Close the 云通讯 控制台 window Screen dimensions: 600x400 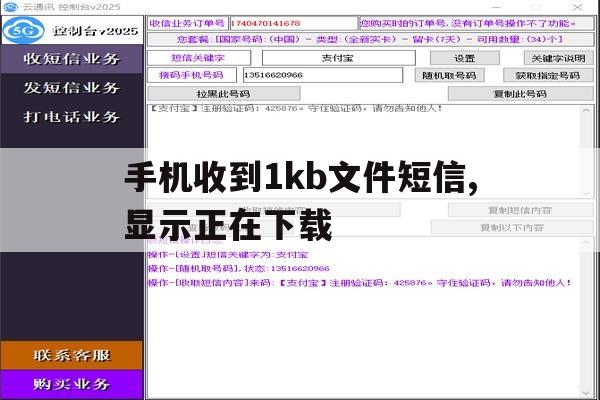tap(577, 7)
